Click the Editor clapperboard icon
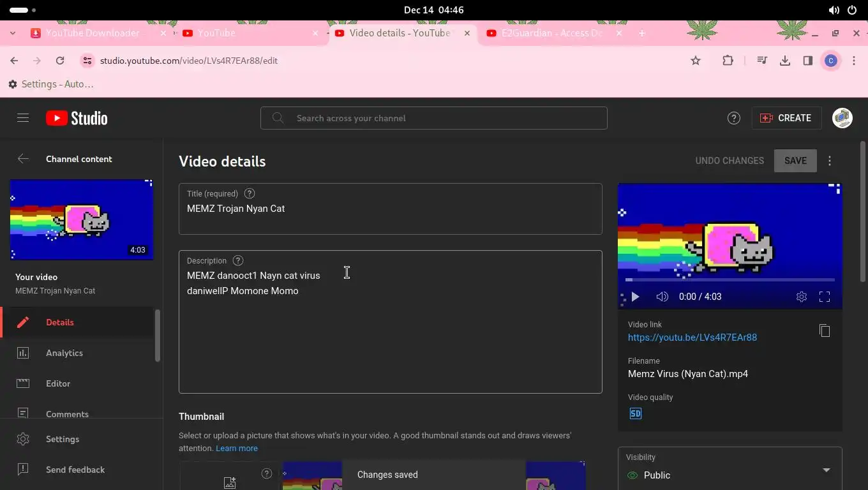 (23, 383)
